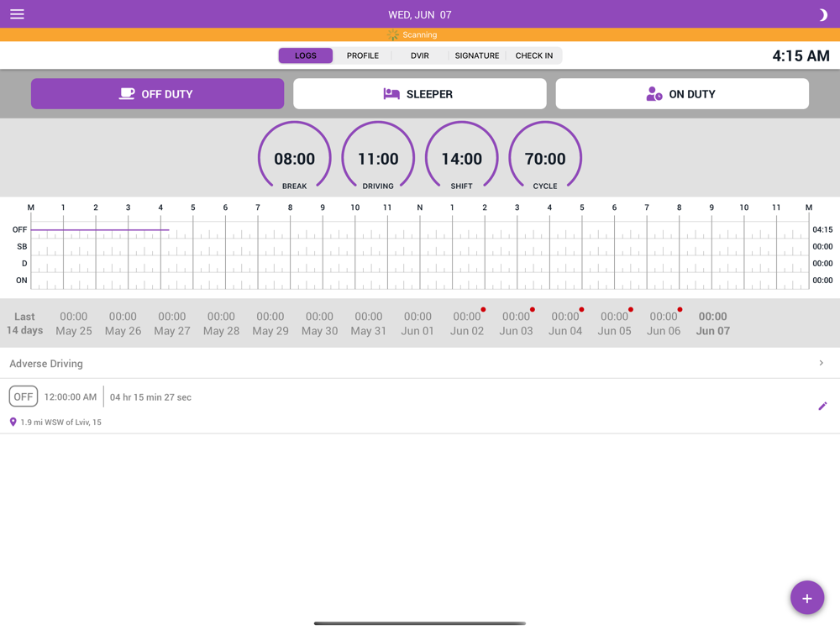Open the DVIR tab
Viewport: 840px width, 630px height.
pos(420,55)
